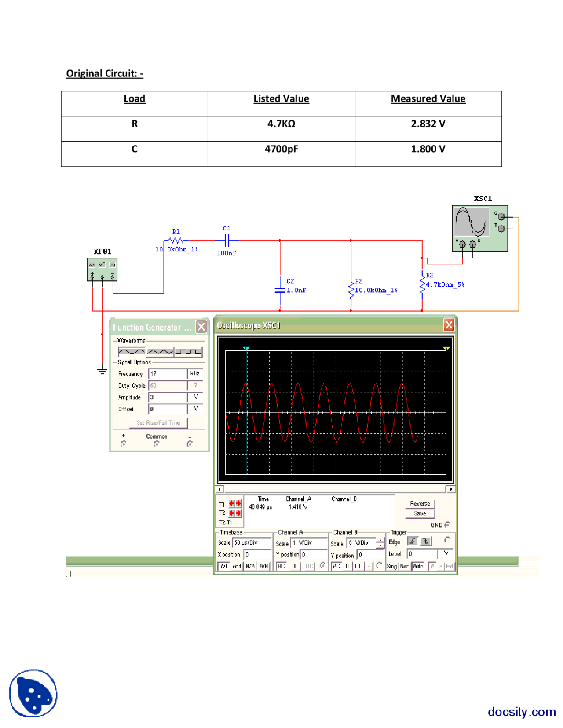Select B/A display mode
This screenshot has height=728, width=563.
pyautogui.click(x=250, y=566)
